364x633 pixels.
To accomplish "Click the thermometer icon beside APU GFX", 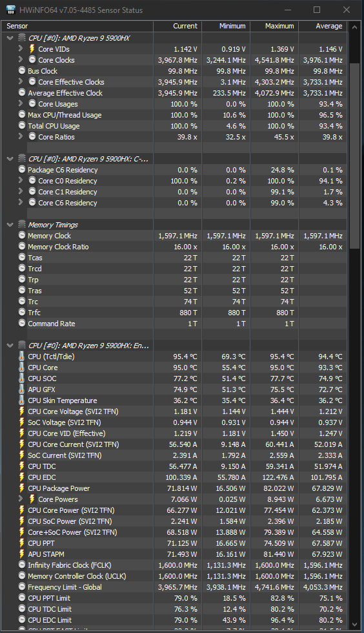I will [22, 389].
